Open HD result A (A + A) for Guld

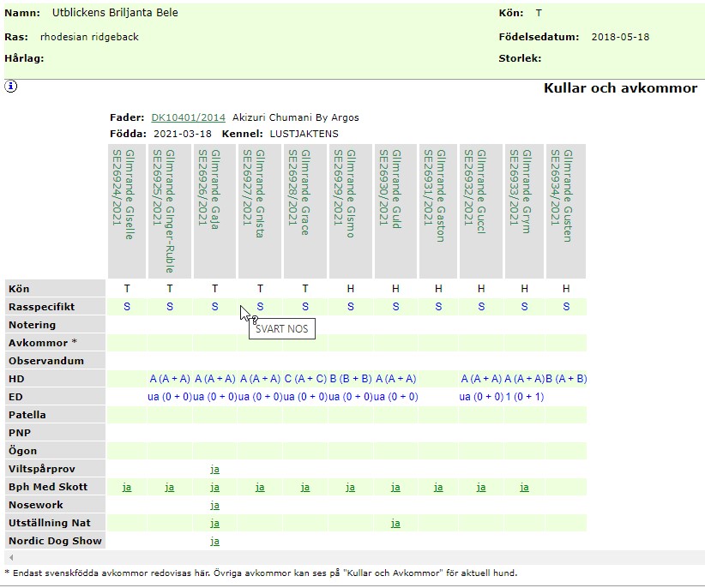pos(395,379)
